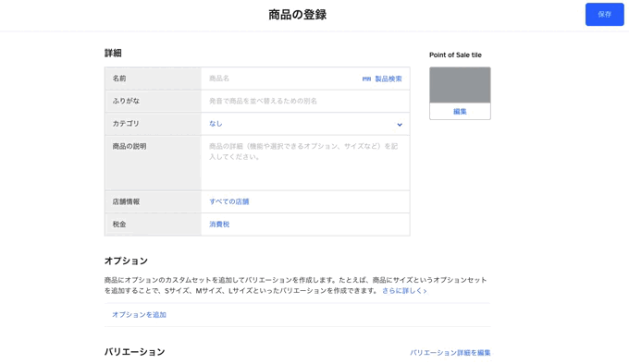This screenshot has height=364, width=629.
Task: Click 編集 under the Point of Sale tile
Action: (460, 111)
